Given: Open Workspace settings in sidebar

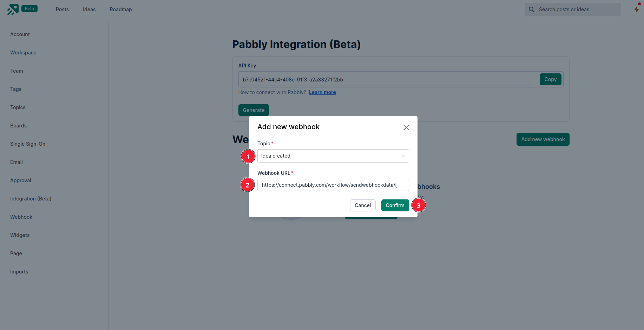Looking at the screenshot, I should (x=23, y=53).
